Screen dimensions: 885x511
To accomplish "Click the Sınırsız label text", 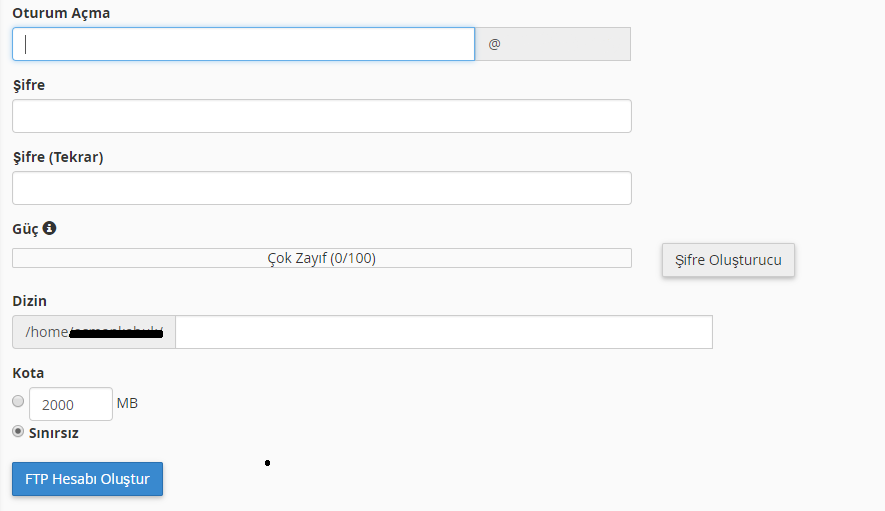I will pyautogui.click(x=54, y=433).
